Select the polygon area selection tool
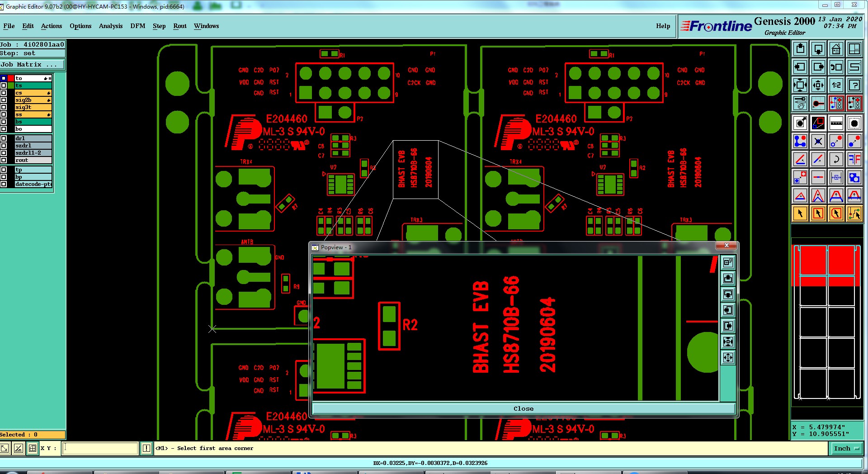The width and height of the screenshot is (868, 474). [x=836, y=213]
